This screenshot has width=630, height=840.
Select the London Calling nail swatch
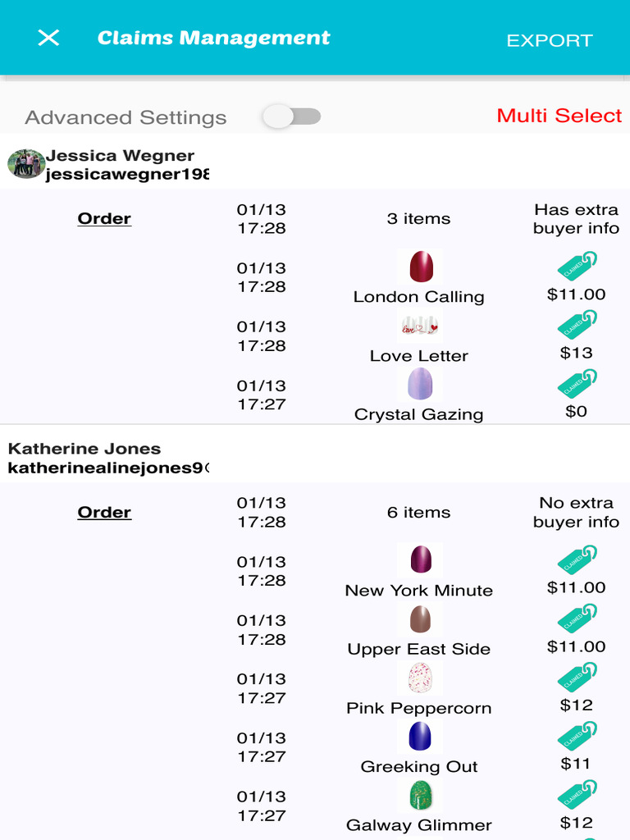click(420, 267)
